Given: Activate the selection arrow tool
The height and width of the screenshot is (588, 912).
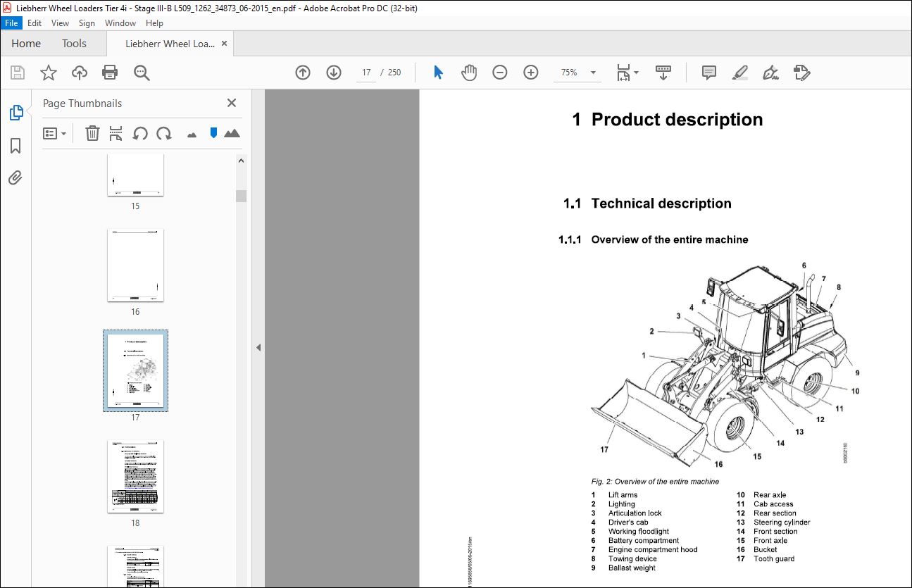Looking at the screenshot, I should coord(438,73).
